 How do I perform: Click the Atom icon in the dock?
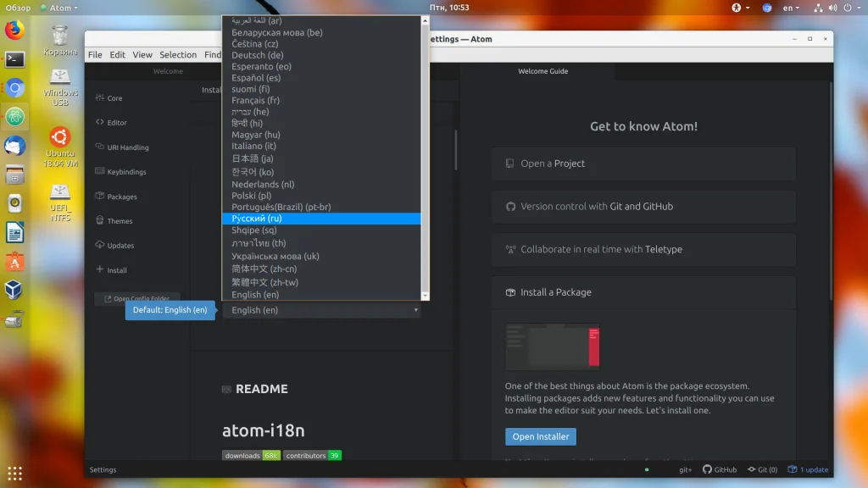click(15, 117)
